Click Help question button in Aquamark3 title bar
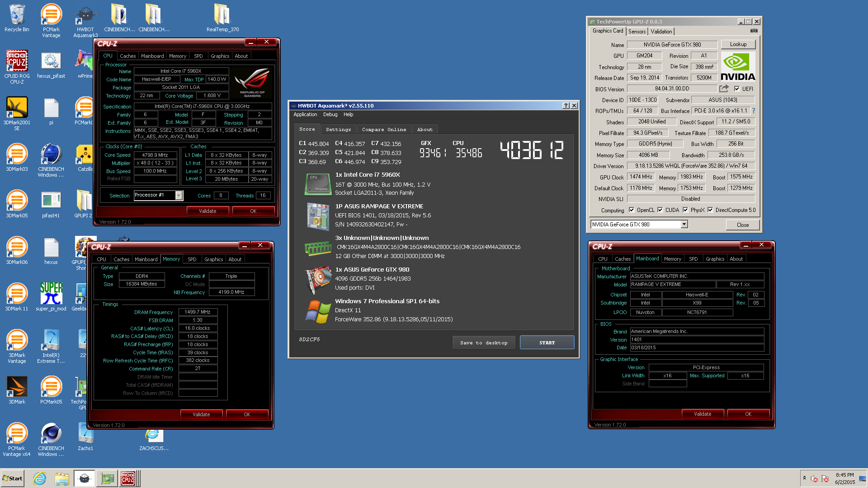Image resolution: width=868 pixels, height=488 pixels. click(x=566, y=106)
